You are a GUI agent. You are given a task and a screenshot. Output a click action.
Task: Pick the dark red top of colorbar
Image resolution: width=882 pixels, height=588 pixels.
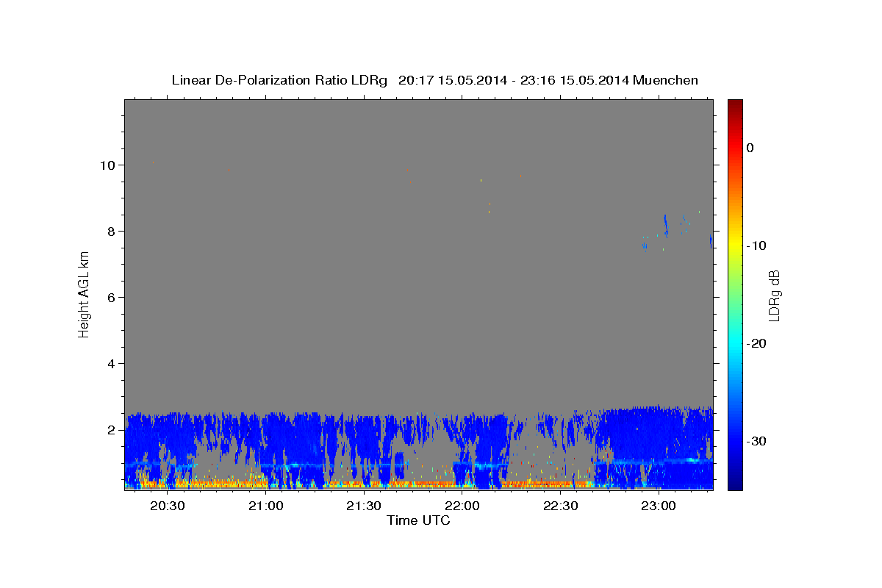click(735, 104)
